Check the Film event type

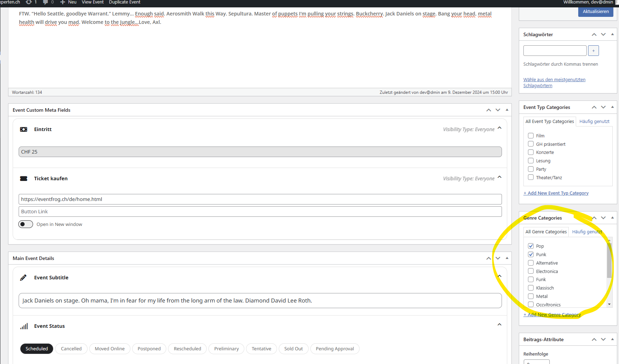pos(531,136)
